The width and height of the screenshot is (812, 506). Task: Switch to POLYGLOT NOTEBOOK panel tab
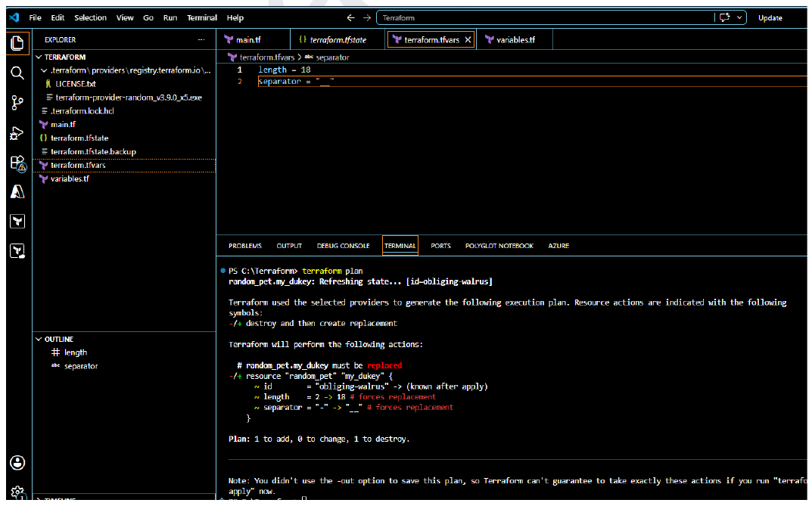(499, 246)
